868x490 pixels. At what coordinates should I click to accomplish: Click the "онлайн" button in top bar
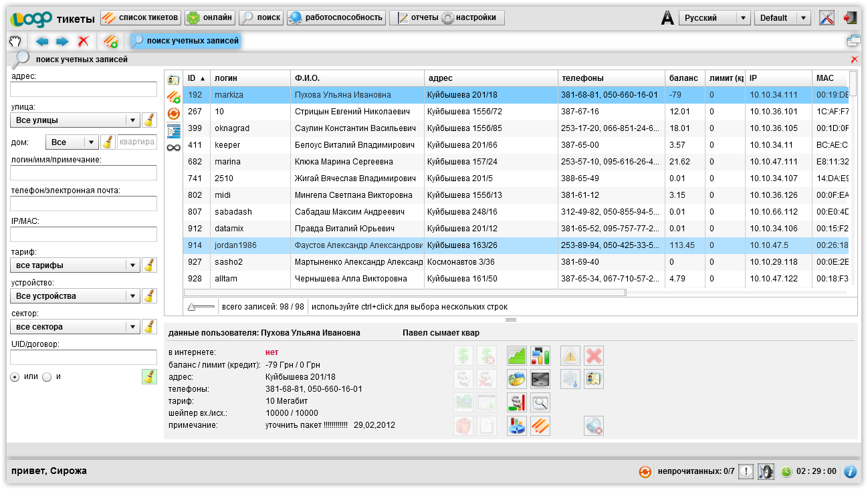209,17
